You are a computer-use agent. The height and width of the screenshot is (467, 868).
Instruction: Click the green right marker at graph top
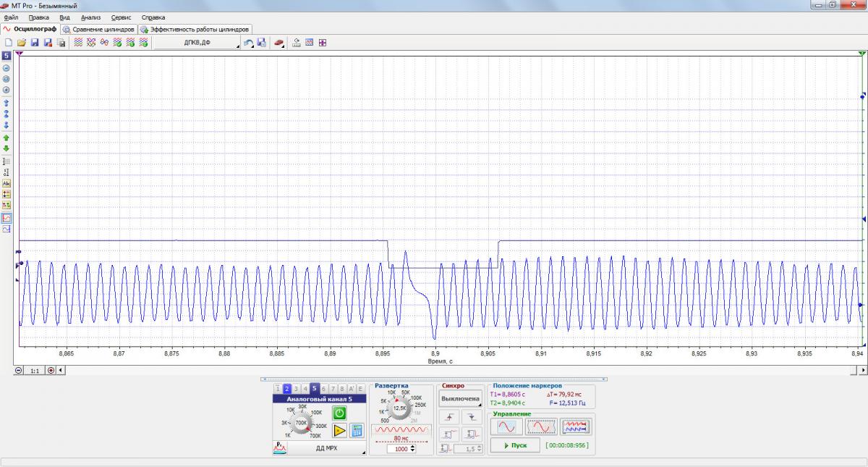861,54
